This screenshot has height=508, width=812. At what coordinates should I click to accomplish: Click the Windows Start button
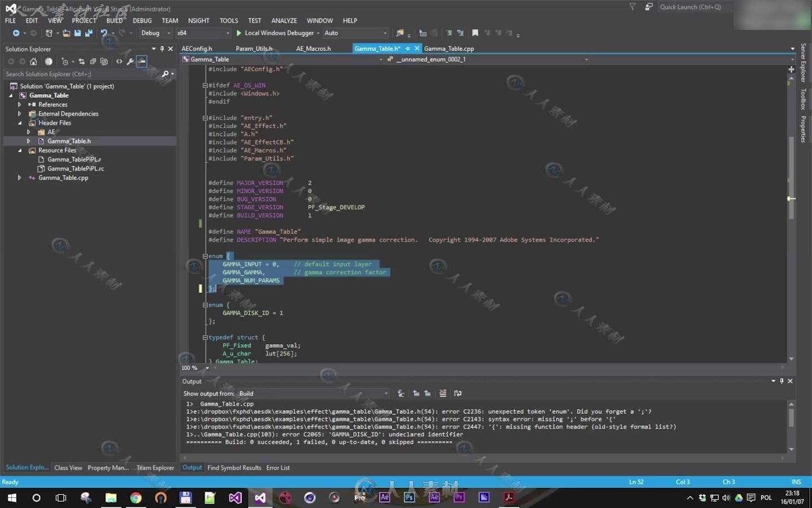pos(12,497)
